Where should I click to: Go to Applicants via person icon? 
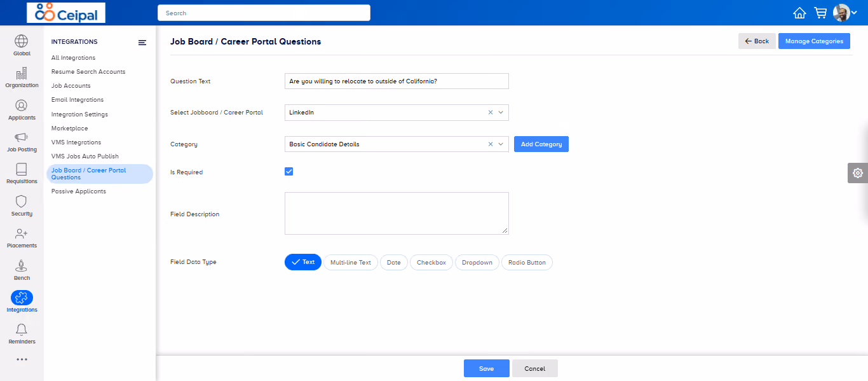[x=22, y=106]
